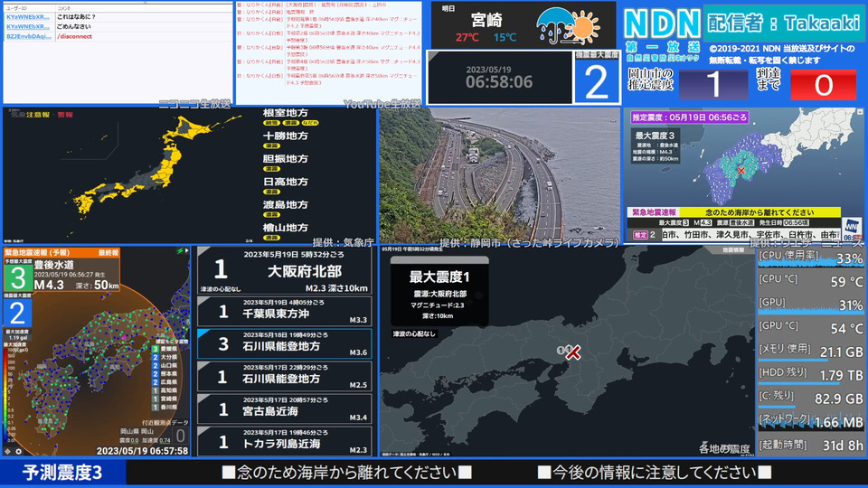Open the gear settings icon in seismic monitor
This screenshot has height=488, width=868.
coord(18,452)
